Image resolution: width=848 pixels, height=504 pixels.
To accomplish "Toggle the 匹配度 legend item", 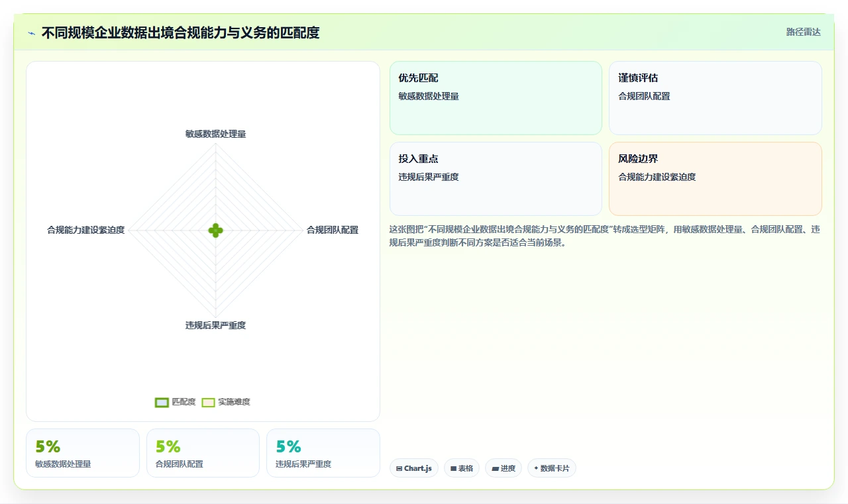I will tap(176, 402).
